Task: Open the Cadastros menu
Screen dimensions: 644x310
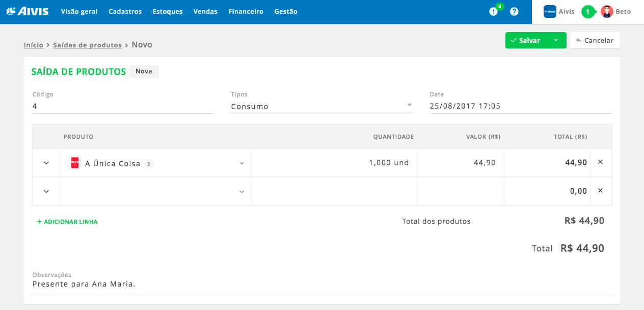Action: (125, 11)
